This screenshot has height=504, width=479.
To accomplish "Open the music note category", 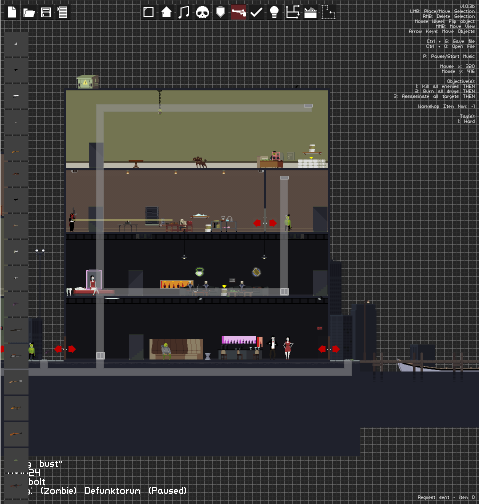I will tap(184, 12).
